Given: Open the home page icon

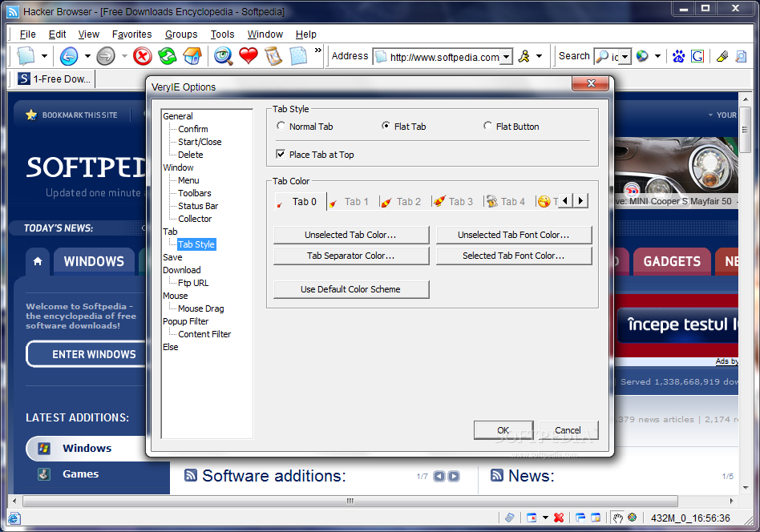Looking at the screenshot, I should pos(192,56).
